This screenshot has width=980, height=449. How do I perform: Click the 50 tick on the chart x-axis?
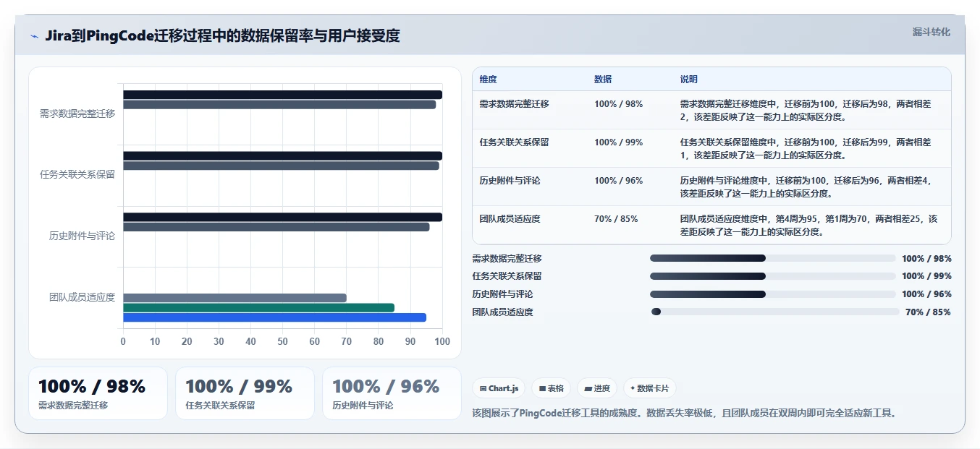[x=282, y=341]
